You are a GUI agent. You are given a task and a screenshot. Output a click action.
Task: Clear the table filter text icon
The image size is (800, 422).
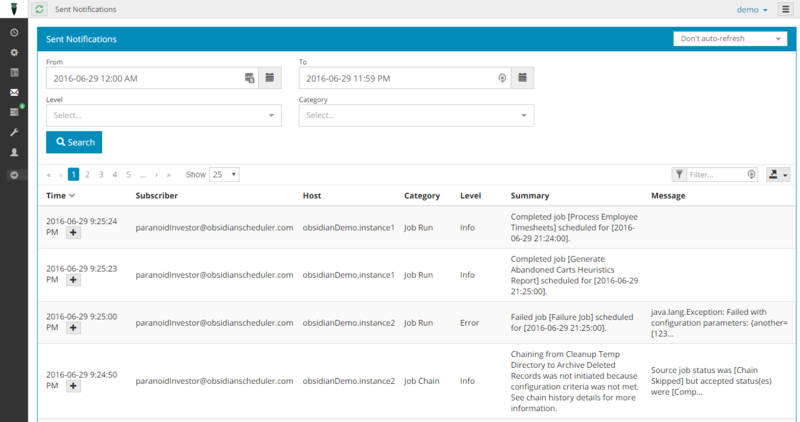point(752,175)
